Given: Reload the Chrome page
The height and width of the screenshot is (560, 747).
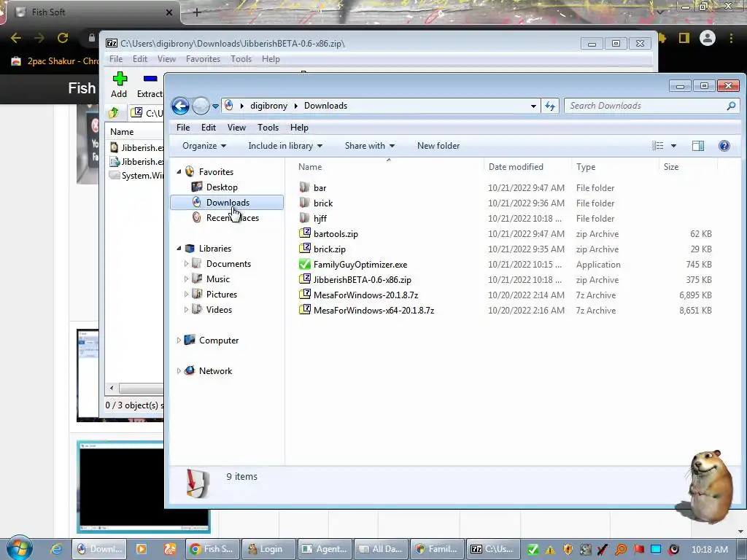Looking at the screenshot, I should point(63,38).
